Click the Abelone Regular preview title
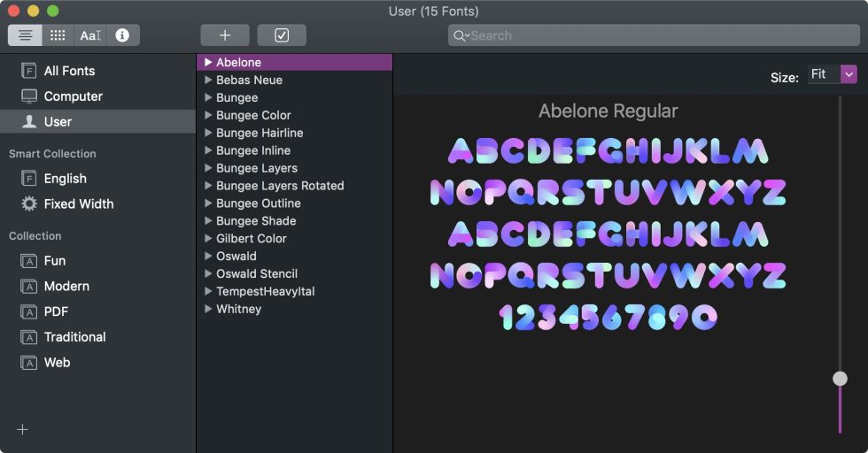This screenshot has width=868, height=453. [608, 111]
